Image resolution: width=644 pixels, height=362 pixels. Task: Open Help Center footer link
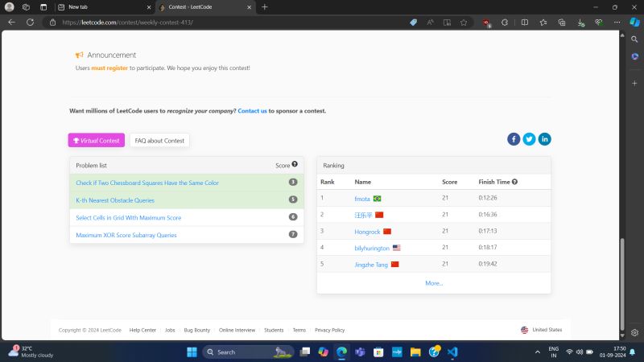pos(142,330)
